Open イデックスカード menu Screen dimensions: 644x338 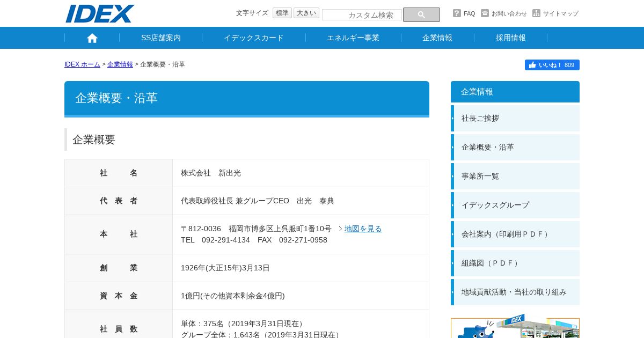point(254,38)
